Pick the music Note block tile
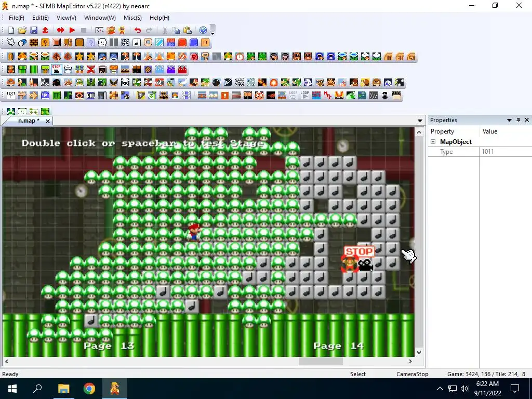 point(137,43)
